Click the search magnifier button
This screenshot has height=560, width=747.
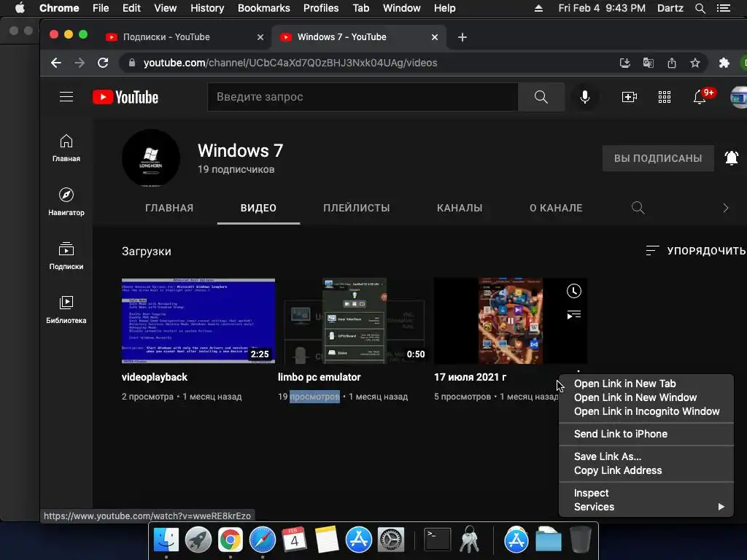click(541, 97)
